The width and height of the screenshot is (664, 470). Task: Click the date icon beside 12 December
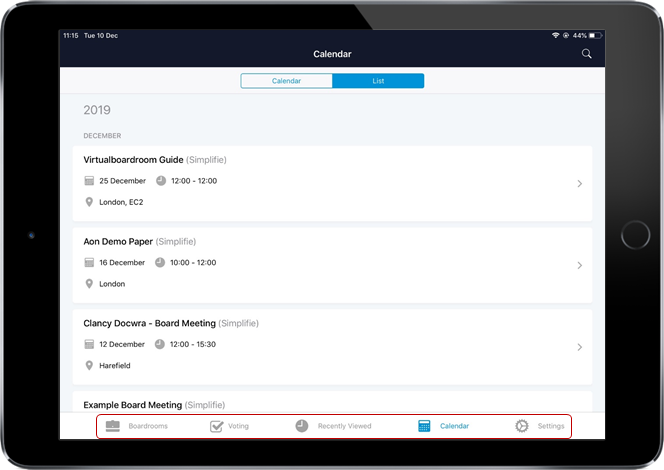(x=89, y=344)
